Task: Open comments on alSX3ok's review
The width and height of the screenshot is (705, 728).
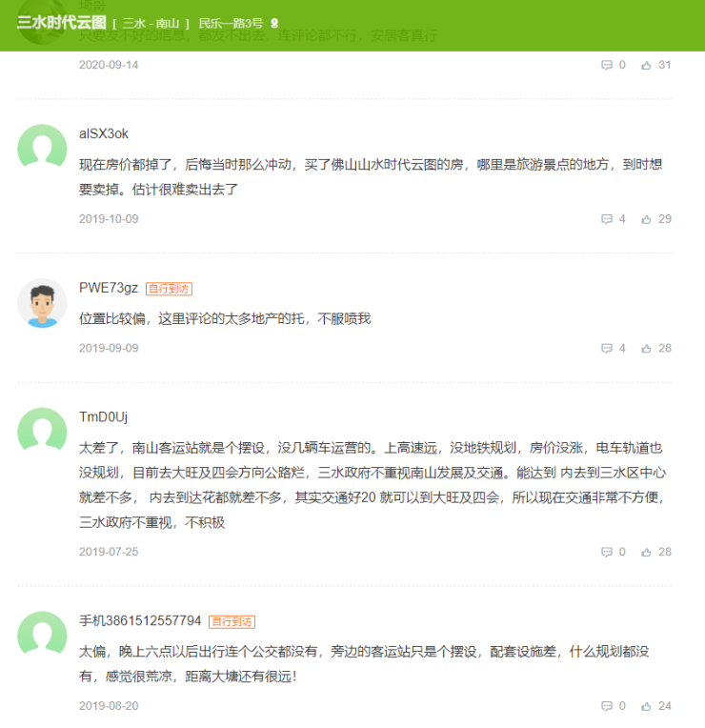Action: tap(607, 219)
